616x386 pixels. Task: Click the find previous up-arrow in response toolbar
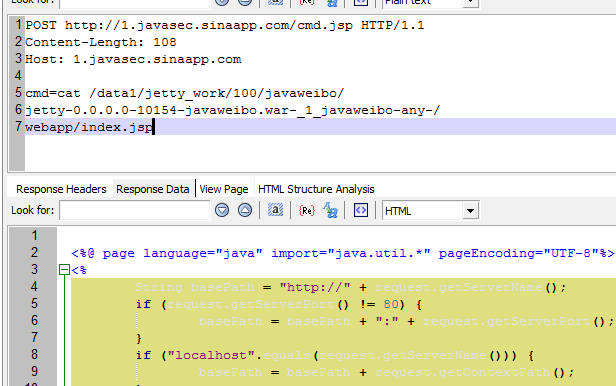coord(245,210)
